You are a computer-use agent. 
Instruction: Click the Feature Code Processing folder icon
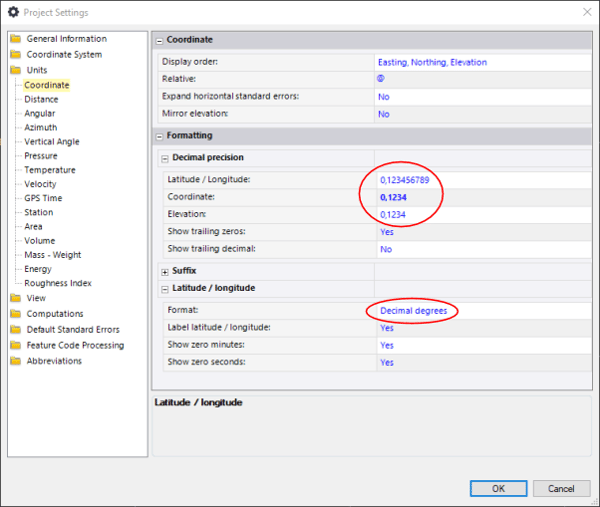pos(15,346)
